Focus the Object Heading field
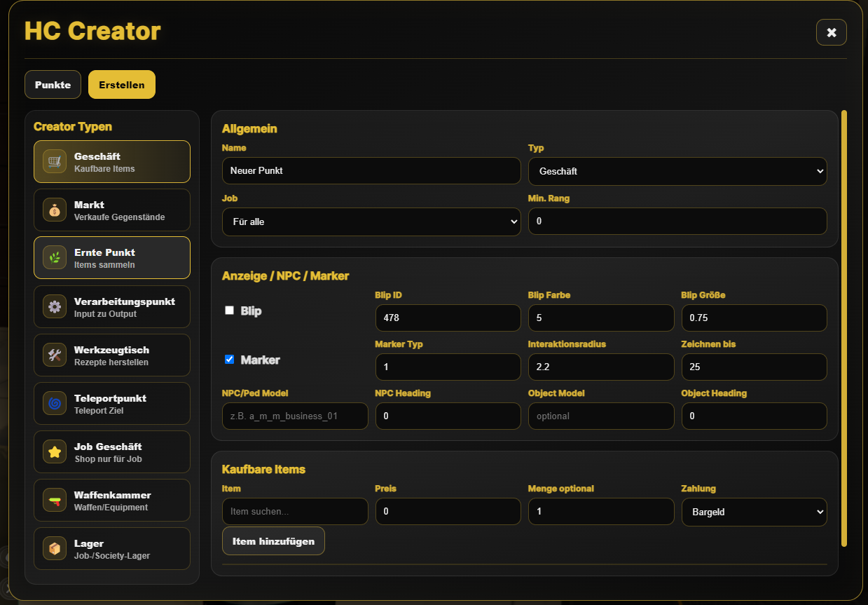This screenshot has width=868, height=605. 755,416
